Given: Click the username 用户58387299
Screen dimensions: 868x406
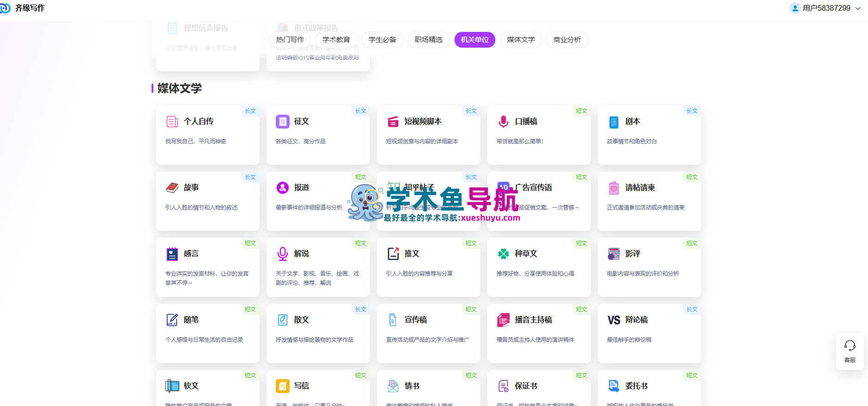Looking at the screenshot, I should coord(826,8).
